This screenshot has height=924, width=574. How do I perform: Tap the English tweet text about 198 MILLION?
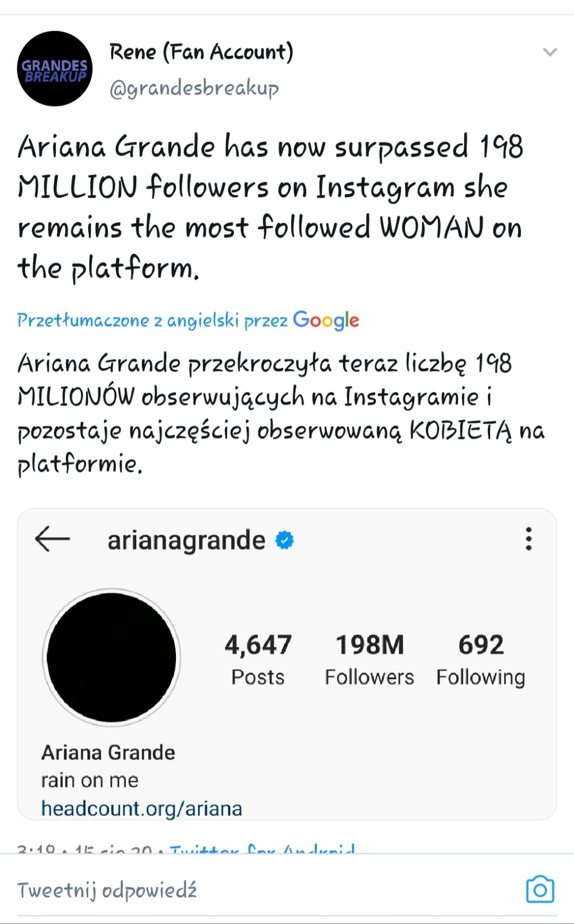click(x=270, y=206)
